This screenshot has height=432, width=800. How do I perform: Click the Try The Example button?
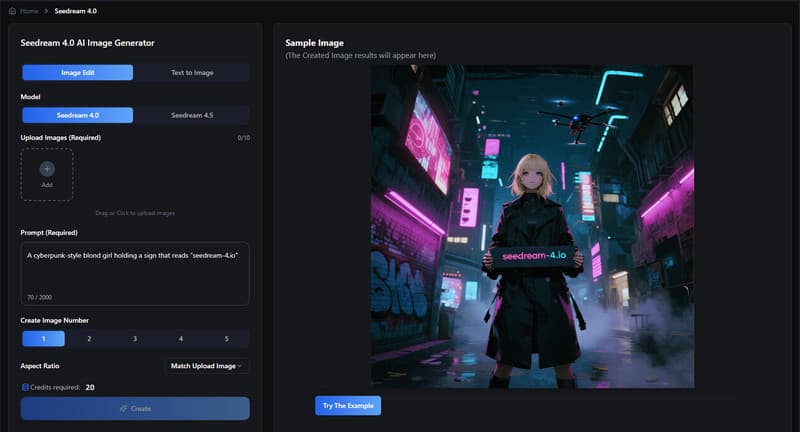(348, 405)
